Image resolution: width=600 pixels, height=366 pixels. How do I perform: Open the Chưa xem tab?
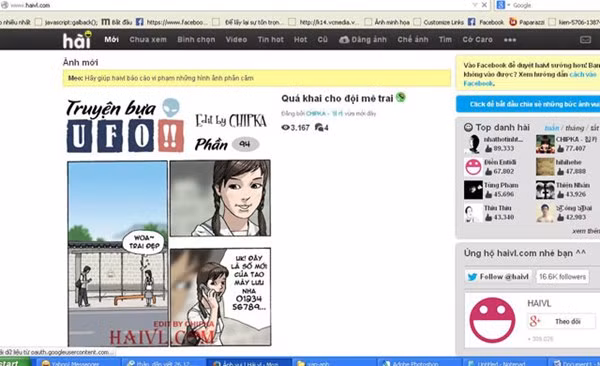tap(148, 39)
